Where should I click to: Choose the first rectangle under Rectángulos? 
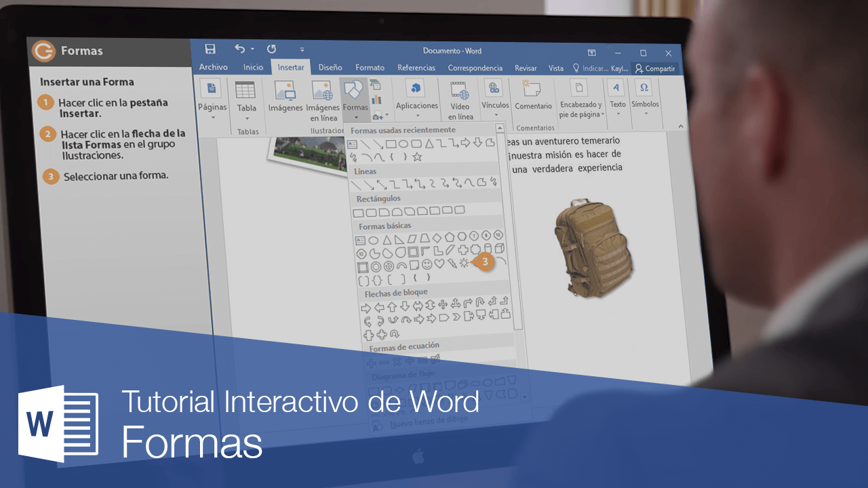pyautogui.click(x=358, y=213)
